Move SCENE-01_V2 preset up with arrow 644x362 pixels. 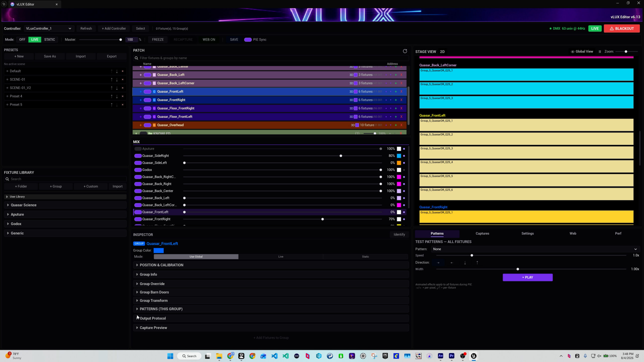[111, 88]
